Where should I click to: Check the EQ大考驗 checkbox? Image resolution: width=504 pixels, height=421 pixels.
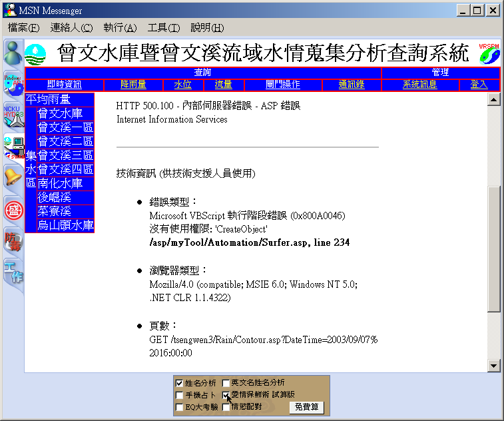pyautogui.click(x=179, y=407)
